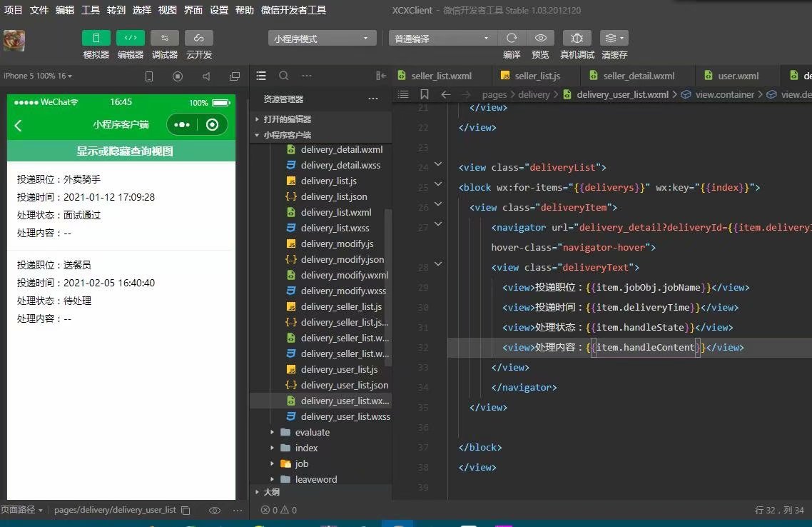Click simulator capsule close circle
Image resolution: width=812 pixels, height=527 pixels.
click(212, 125)
